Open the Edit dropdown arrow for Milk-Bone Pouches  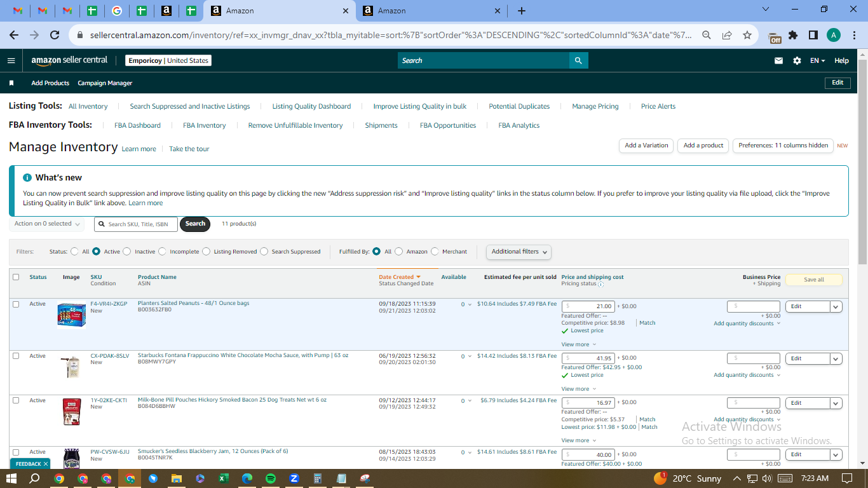tap(836, 403)
